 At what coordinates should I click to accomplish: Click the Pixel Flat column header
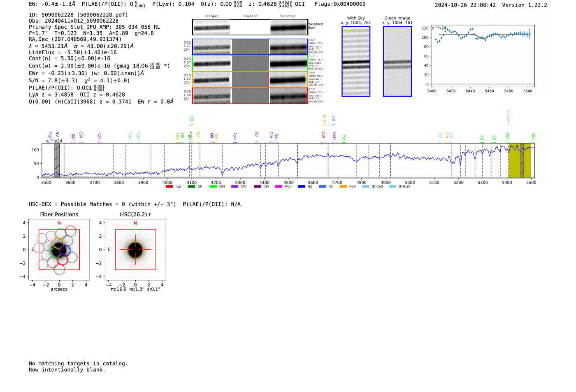pyautogui.click(x=250, y=16)
